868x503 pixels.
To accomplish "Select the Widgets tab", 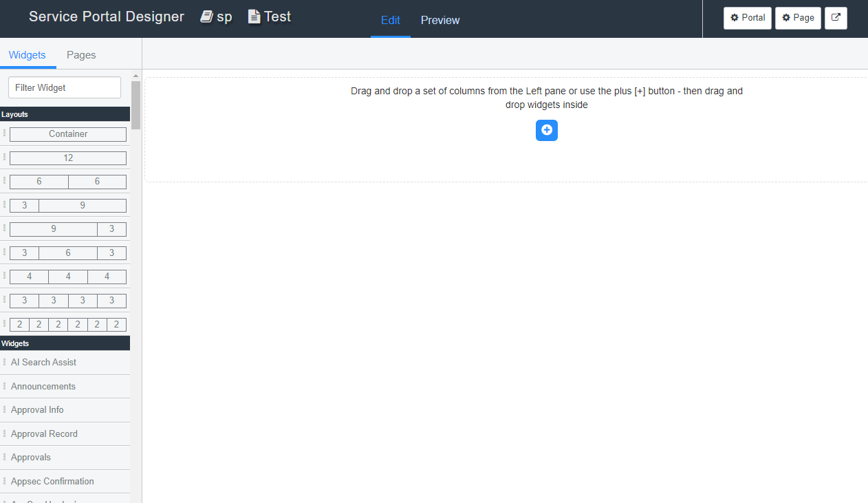I will [x=28, y=55].
